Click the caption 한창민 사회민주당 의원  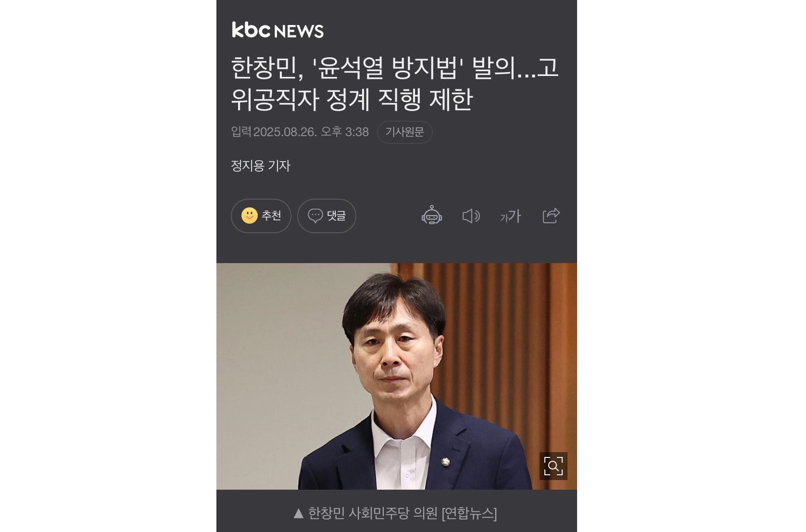click(373, 513)
